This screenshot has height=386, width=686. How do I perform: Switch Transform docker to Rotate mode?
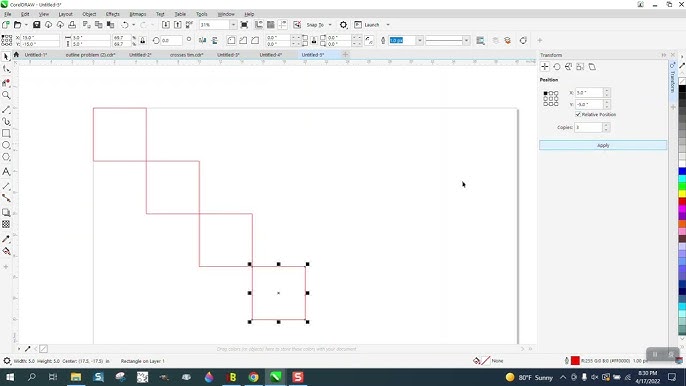point(556,67)
